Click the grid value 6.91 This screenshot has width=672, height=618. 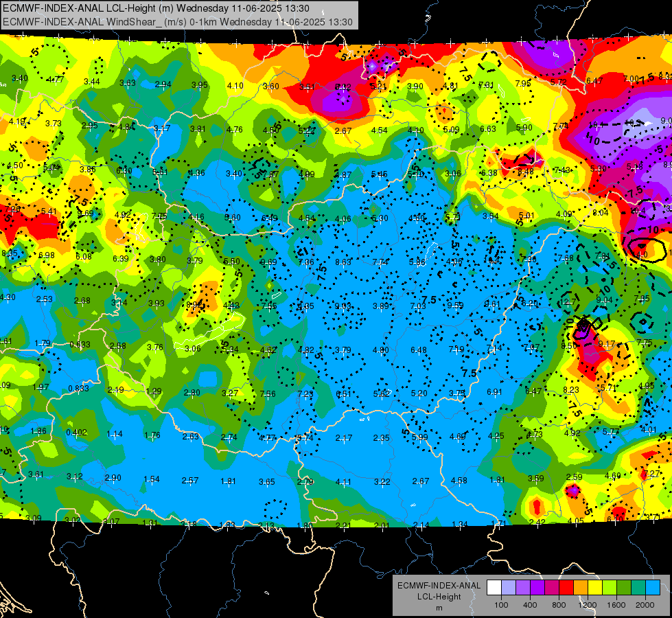tap(494, 391)
